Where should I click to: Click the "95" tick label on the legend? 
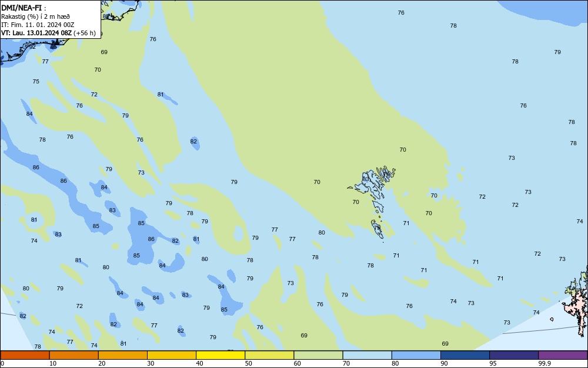pos(493,363)
